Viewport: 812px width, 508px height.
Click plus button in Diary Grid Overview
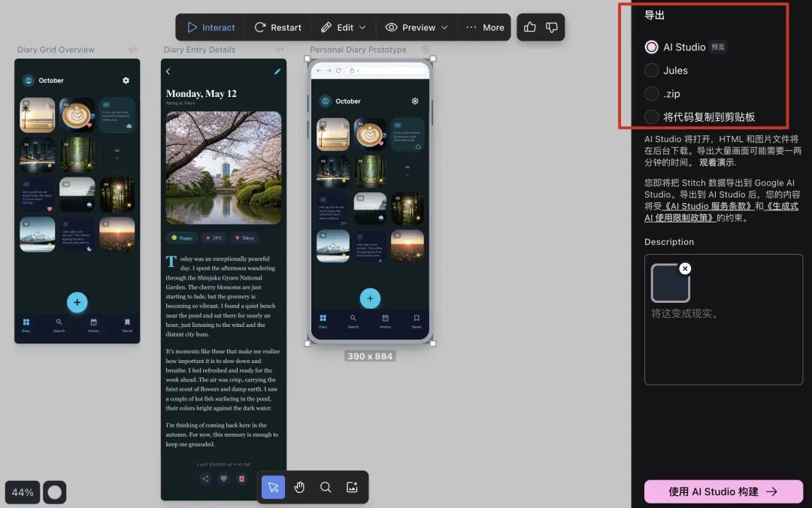(77, 302)
